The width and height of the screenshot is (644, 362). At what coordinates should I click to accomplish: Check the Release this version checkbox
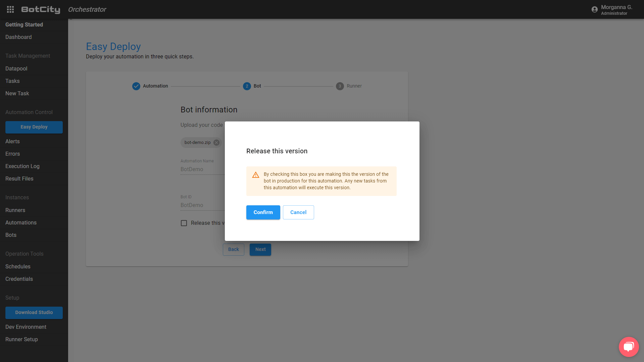184,223
